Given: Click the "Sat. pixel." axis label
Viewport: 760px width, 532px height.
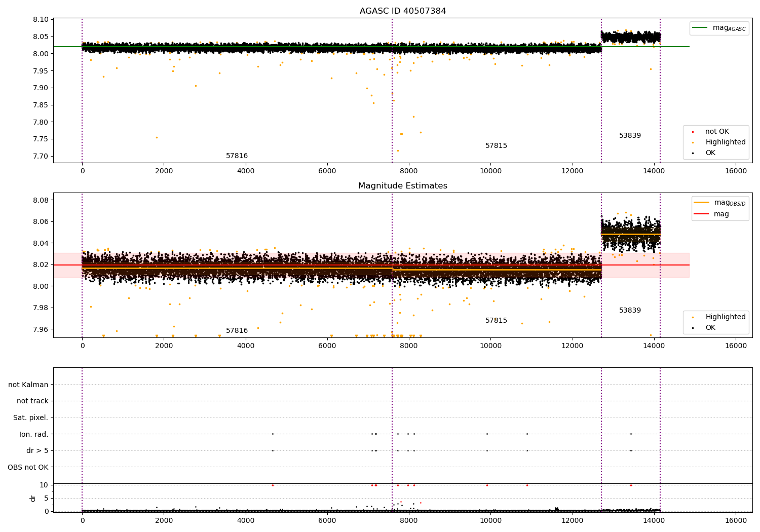Looking at the screenshot, I should (x=31, y=418).
